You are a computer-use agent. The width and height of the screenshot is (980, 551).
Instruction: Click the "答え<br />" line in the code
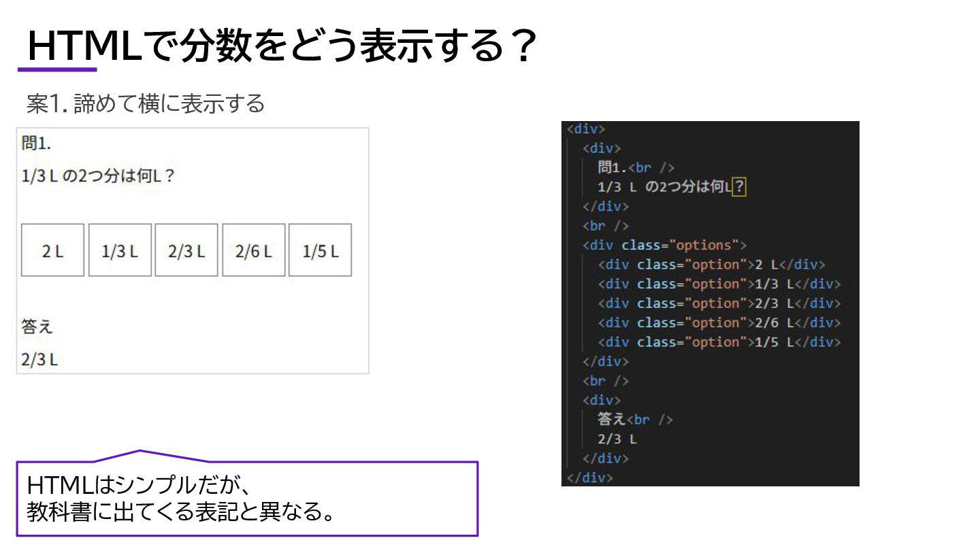coord(635,420)
